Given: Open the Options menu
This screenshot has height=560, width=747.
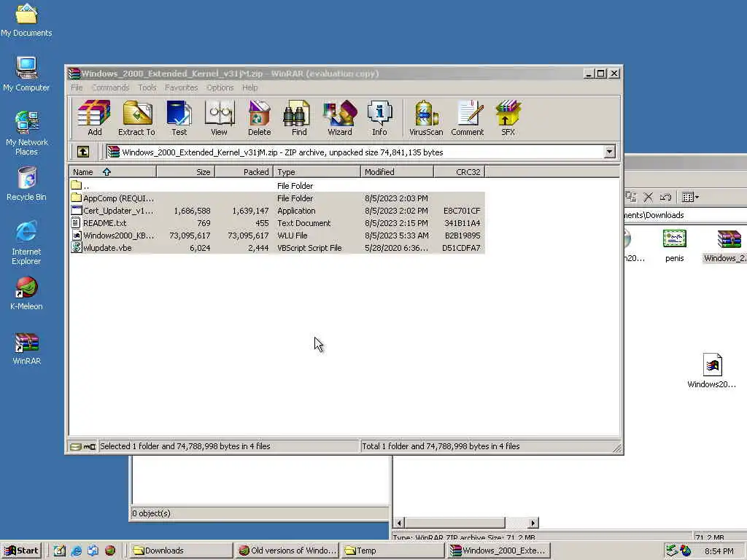Looking at the screenshot, I should [x=220, y=87].
